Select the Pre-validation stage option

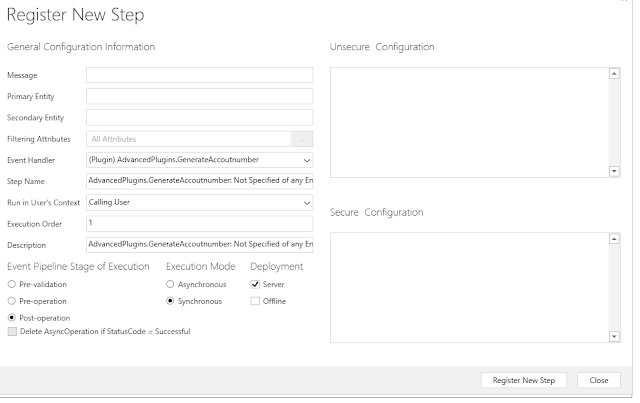point(12,285)
